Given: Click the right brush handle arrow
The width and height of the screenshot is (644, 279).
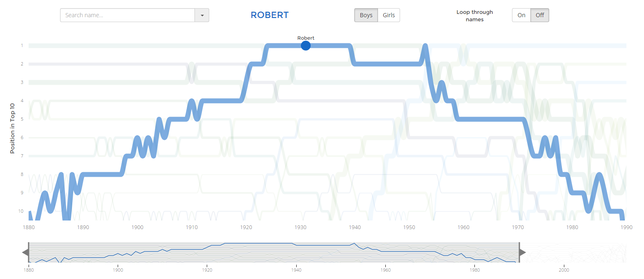Looking at the screenshot, I should tap(522, 252).
